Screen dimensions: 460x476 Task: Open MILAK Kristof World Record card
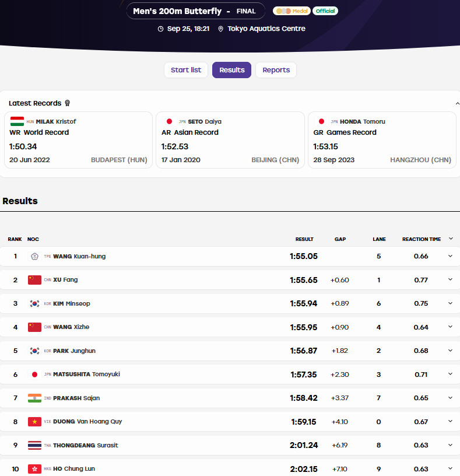pyautogui.click(x=78, y=140)
